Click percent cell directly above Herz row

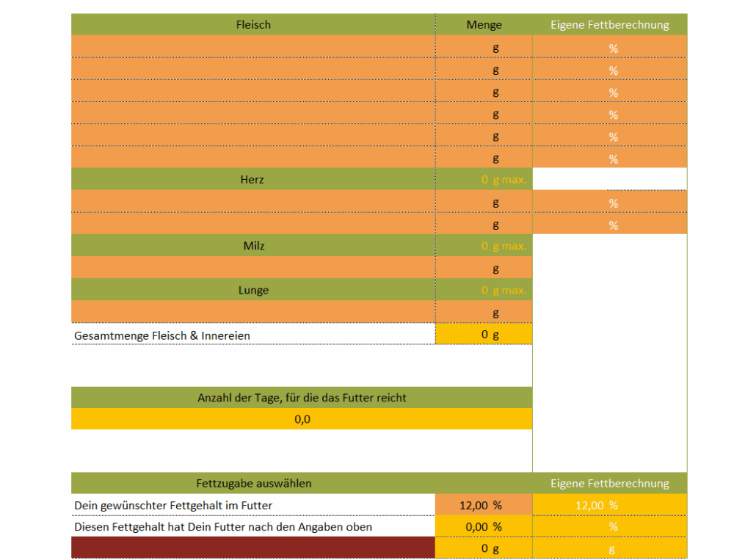point(610,157)
